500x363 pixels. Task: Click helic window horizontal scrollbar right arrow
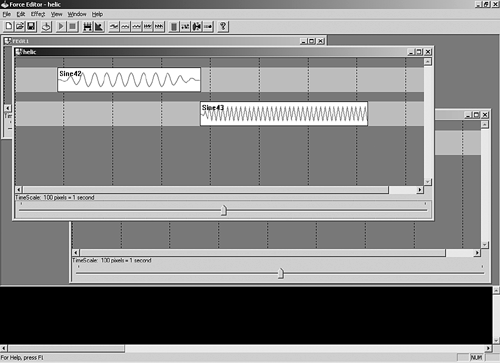click(x=420, y=190)
